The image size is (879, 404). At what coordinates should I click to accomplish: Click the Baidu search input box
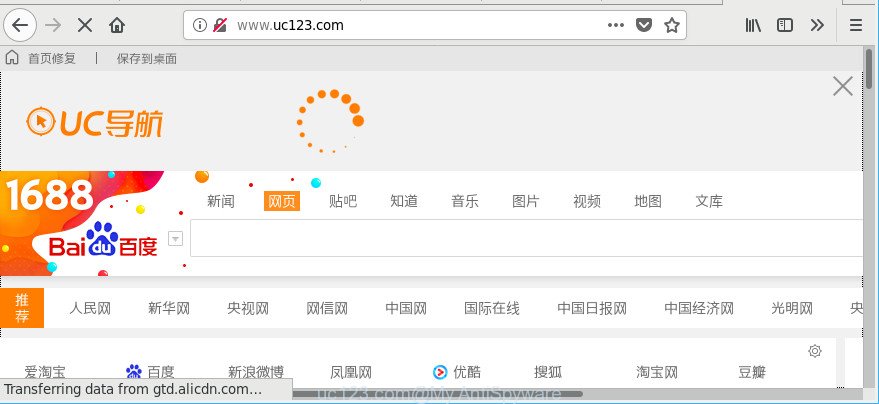[x=526, y=238]
